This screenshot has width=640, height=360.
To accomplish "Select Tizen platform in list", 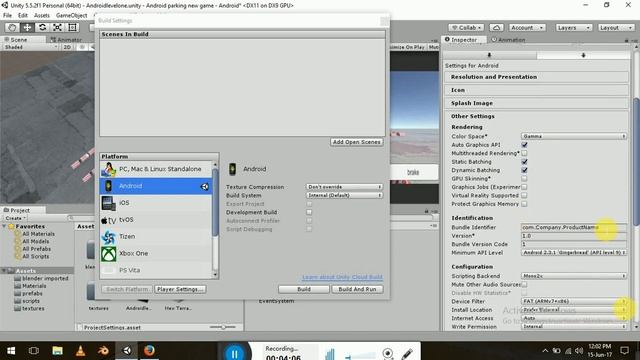I will pos(156,236).
